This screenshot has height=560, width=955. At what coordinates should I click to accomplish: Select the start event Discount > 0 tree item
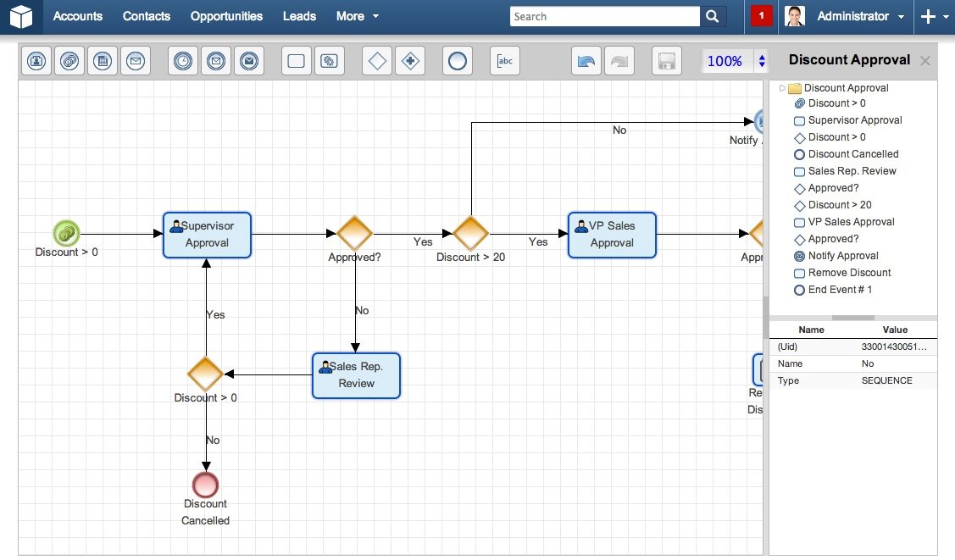[x=836, y=103]
